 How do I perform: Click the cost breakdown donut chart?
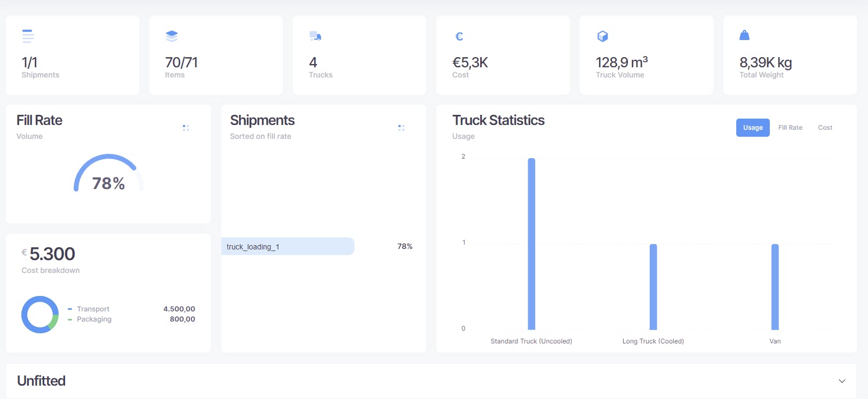[40, 315]
